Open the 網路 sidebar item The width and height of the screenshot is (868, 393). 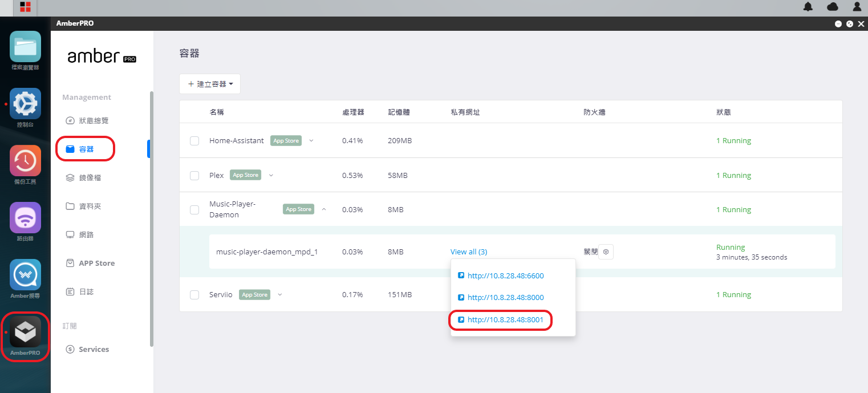pyautogui.click(x=80, y=235)
